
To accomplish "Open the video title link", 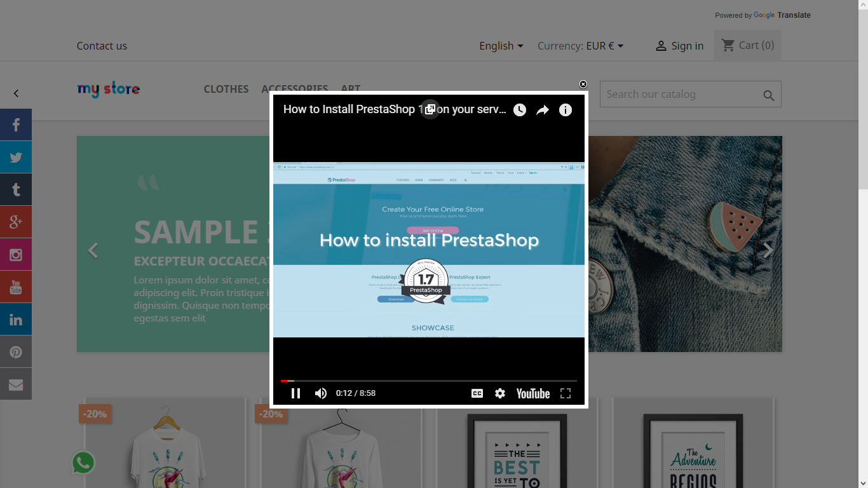I will (x=395, y=109).
